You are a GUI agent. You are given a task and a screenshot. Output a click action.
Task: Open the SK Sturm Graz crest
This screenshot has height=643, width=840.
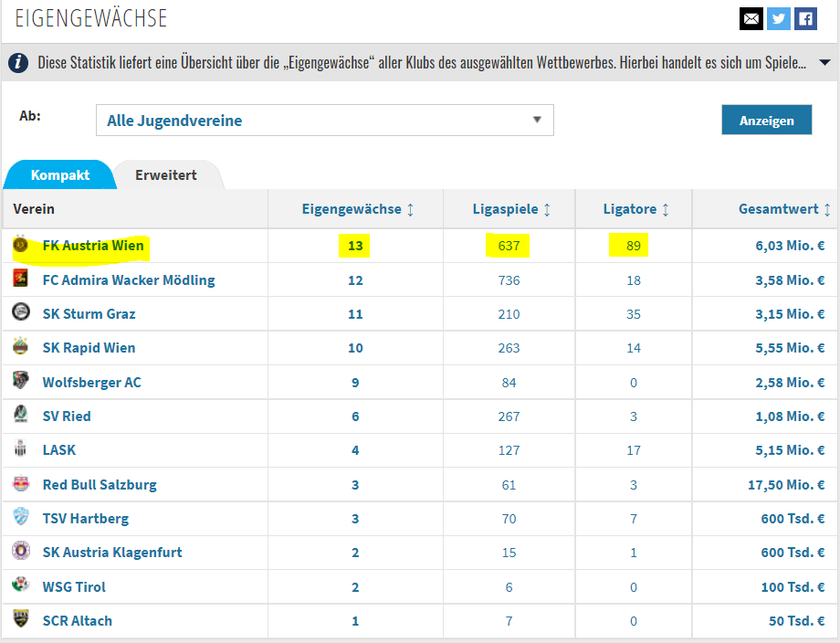20,311
